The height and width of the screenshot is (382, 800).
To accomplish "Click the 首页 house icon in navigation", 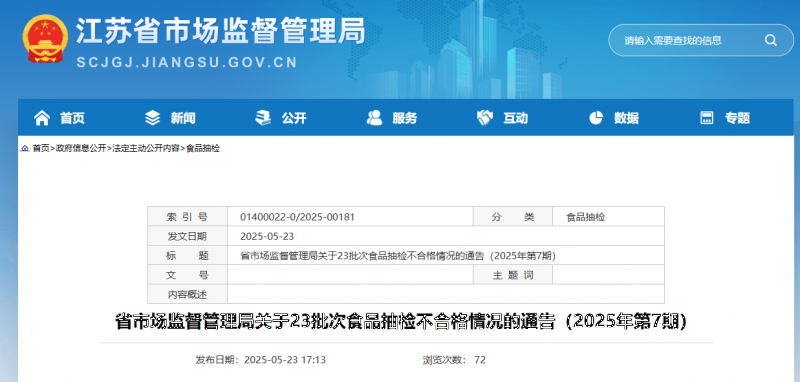I will [42, 118].
